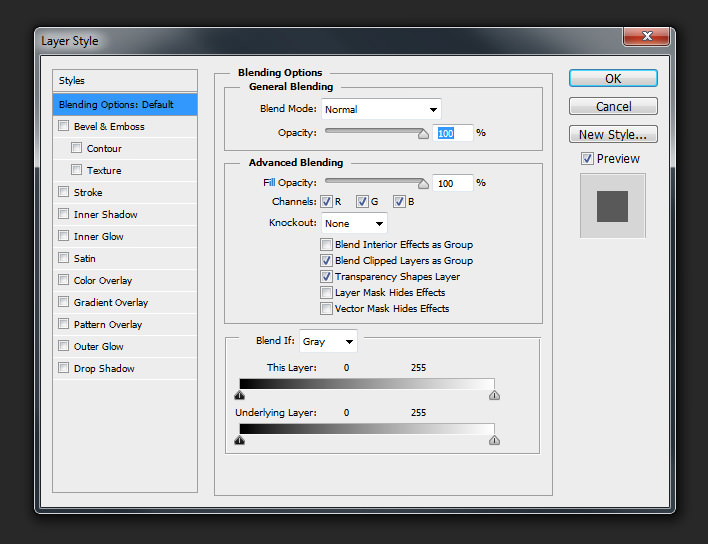Select Blending Options: Default entry

125,104
